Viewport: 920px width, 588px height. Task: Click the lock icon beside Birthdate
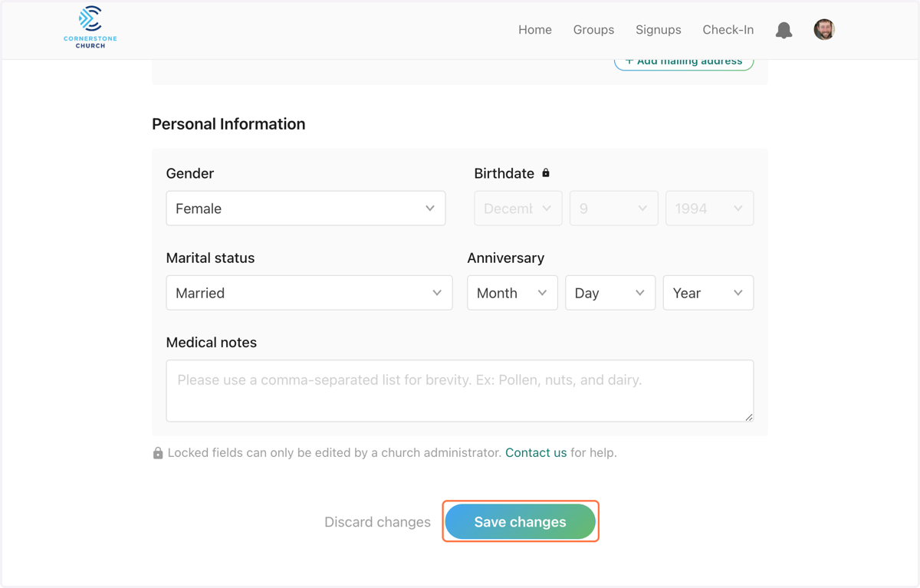click(546, 173)
